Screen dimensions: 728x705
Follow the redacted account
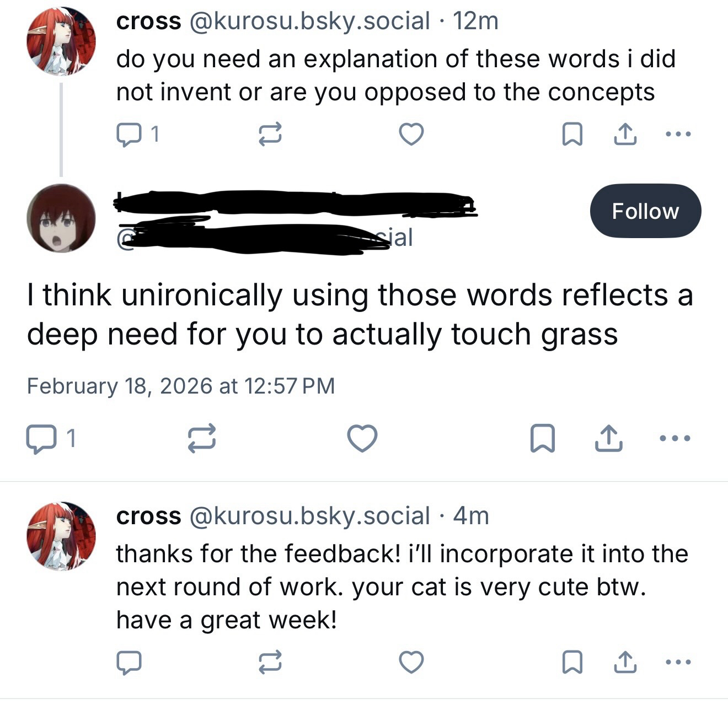(x=645, y=211)
